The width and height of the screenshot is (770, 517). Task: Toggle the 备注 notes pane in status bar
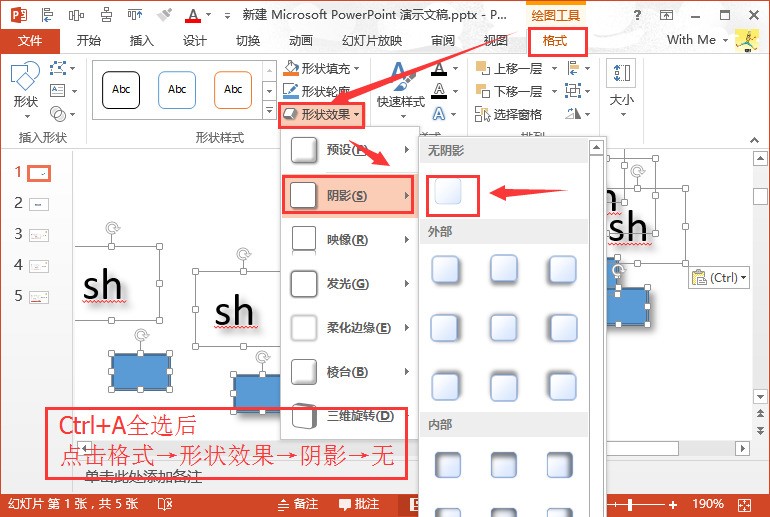298,504
